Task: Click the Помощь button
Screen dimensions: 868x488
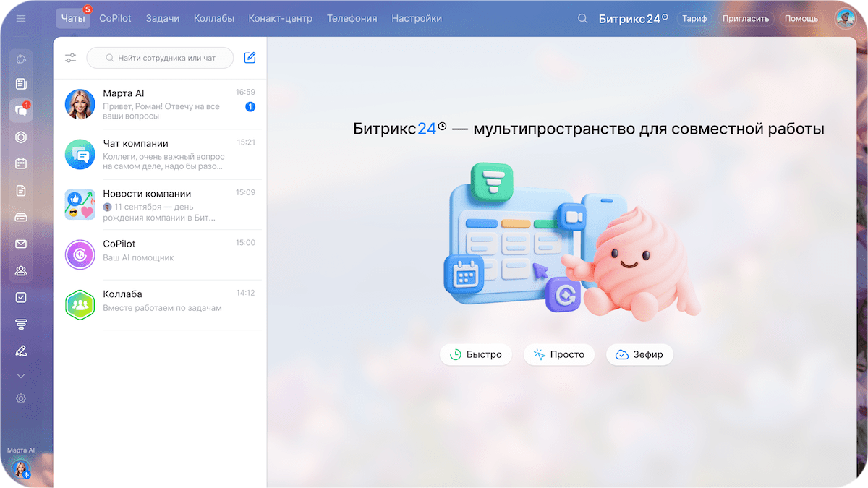Action: tap(801, 19)
